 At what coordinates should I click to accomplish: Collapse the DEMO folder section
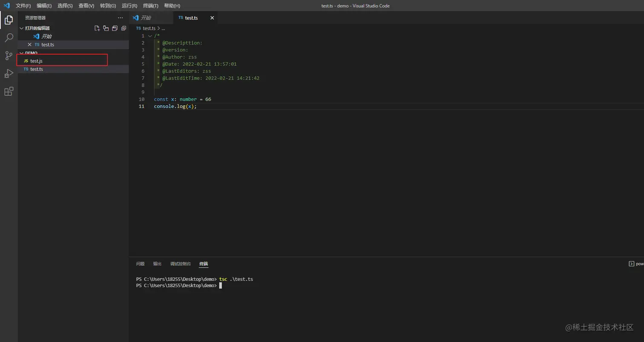coord(22,53)
